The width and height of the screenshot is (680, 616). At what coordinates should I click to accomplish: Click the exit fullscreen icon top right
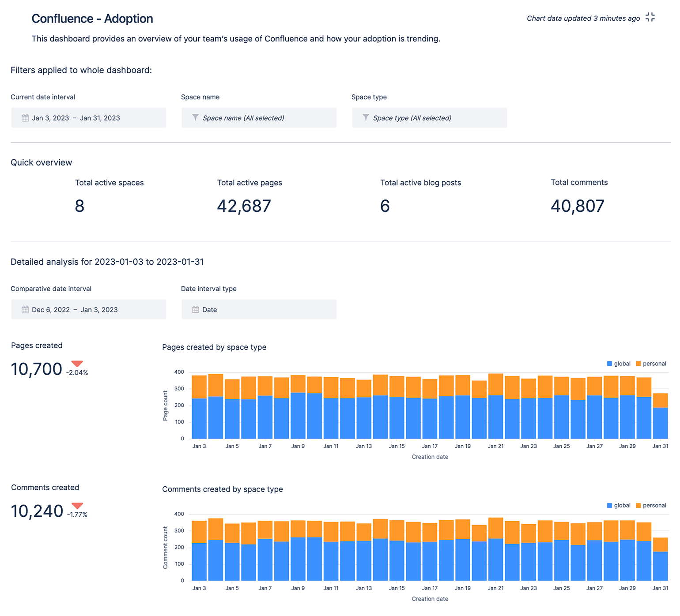click(x=650, y=17)
